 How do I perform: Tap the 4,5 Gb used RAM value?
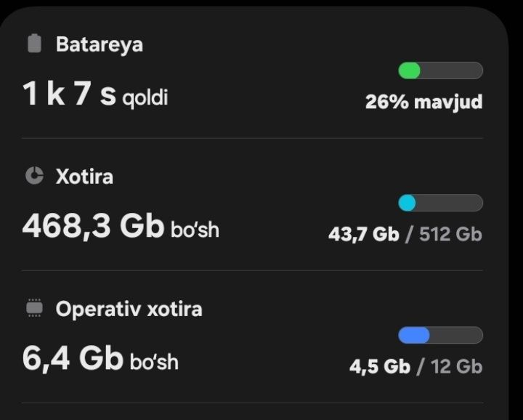pyautogui.click(x=379, y=366)
